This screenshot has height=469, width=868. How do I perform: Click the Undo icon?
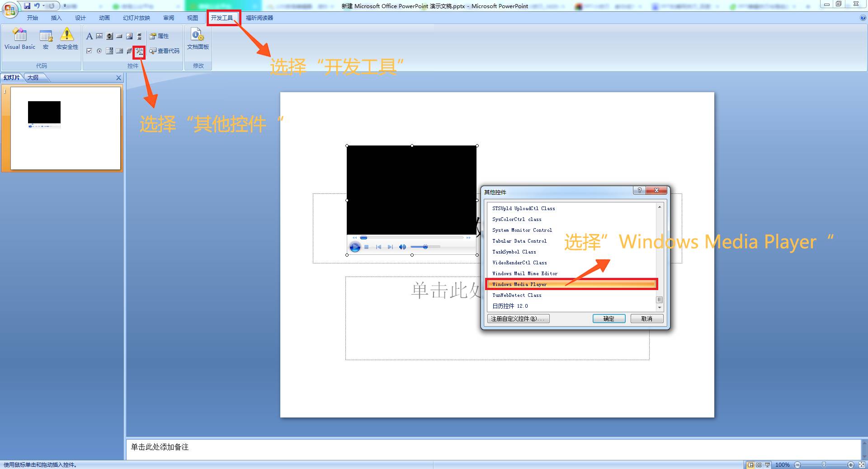point(37,6)
